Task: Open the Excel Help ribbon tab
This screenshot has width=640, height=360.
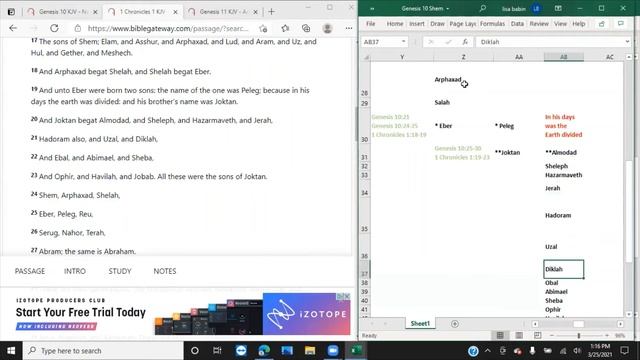Action: [578, 24]
